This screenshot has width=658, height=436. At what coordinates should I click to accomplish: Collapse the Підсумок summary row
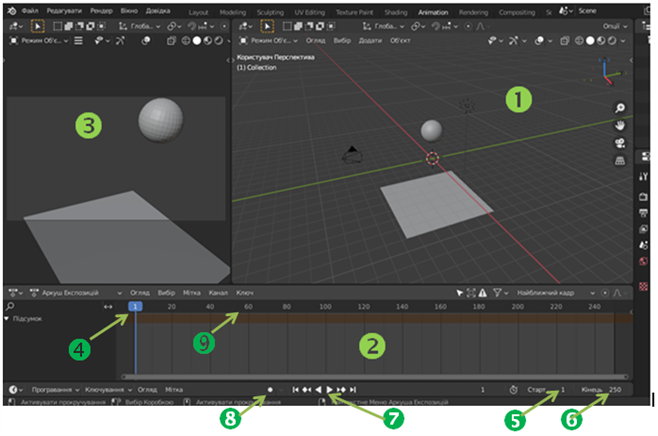[9, 319]
